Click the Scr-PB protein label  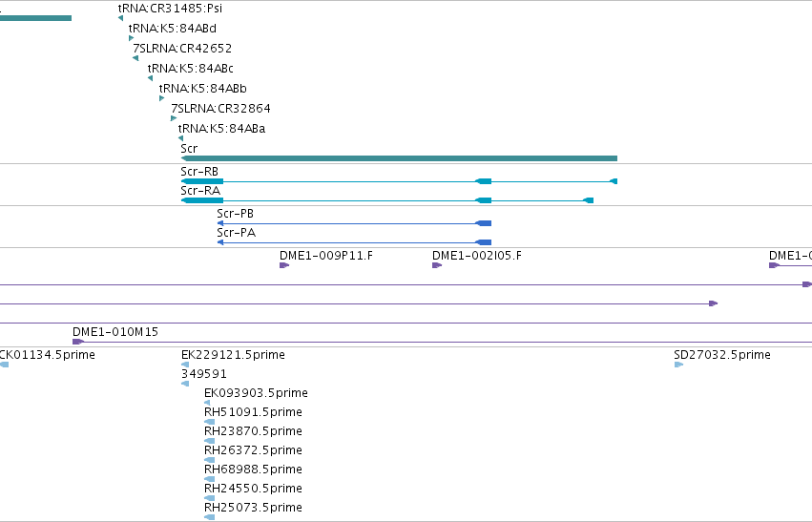click(235, 214)
